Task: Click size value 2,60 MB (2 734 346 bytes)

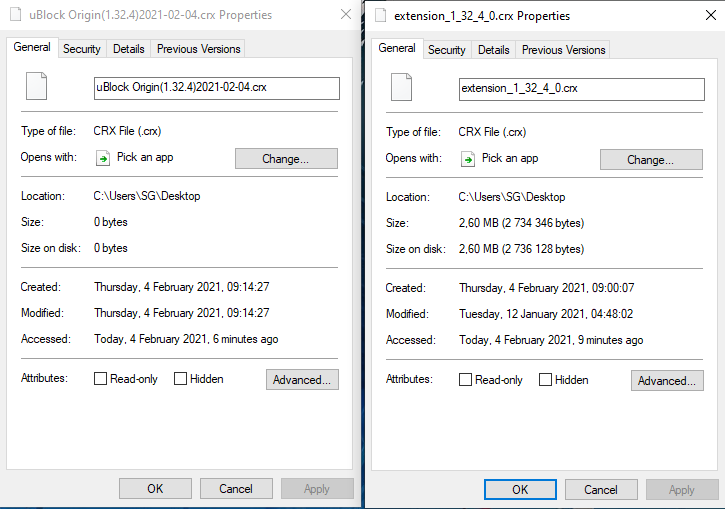Action: coord(521,223)
